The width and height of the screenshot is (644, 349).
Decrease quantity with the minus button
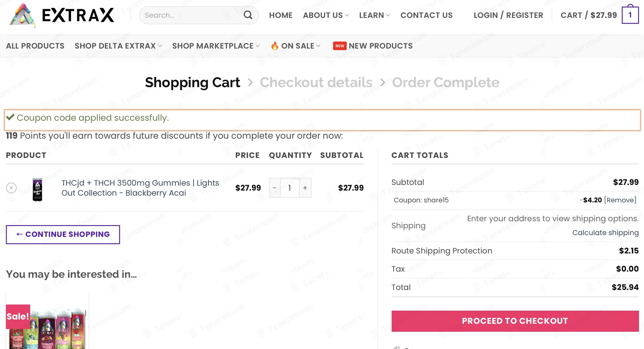point(275,188)
